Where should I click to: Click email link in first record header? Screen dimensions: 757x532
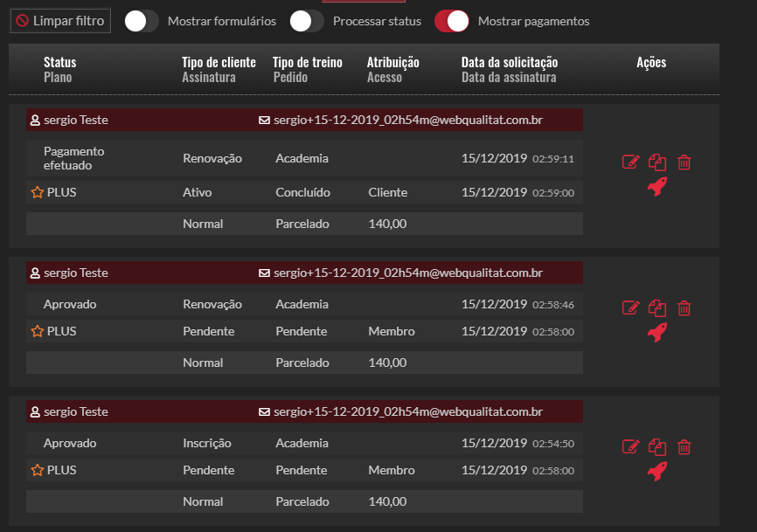[407, 120]
